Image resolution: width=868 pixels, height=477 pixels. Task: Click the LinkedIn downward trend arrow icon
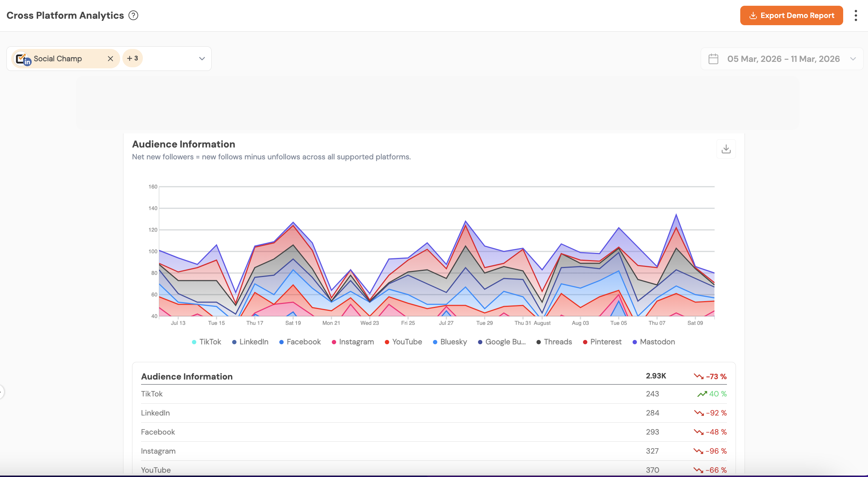[x=699, y=413]
